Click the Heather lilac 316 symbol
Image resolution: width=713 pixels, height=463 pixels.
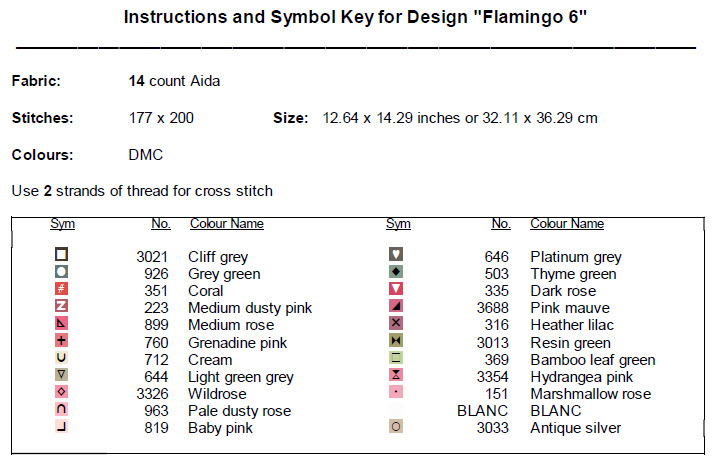tap(396, 324)
